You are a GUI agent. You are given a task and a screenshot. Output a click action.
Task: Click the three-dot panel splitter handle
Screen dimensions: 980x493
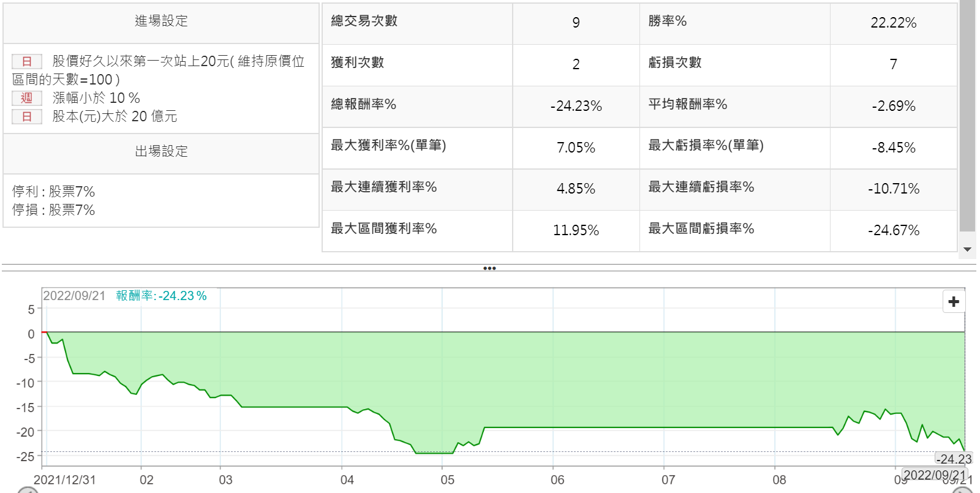[489, 268]
